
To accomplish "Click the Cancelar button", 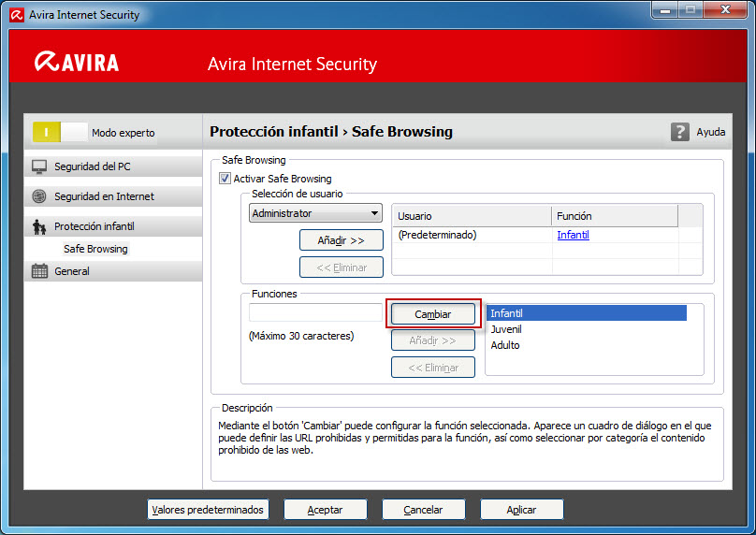I will [x=423, y=510].
